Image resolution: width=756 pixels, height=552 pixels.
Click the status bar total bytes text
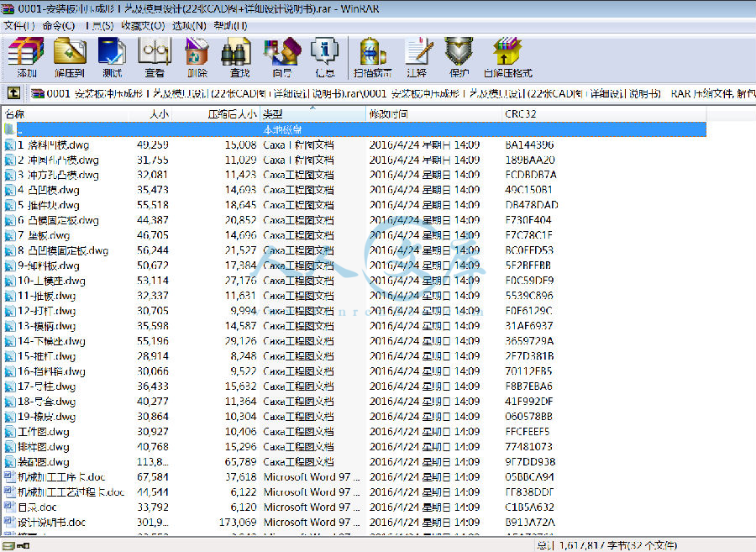[x=607, y=545]
